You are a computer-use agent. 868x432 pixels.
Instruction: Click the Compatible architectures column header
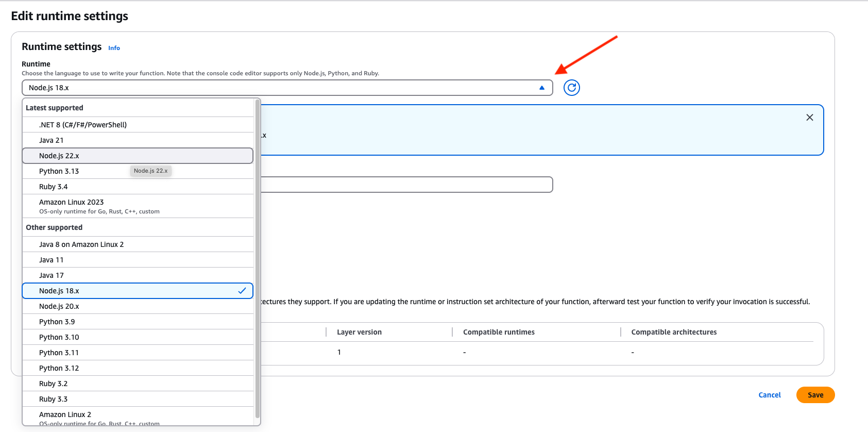pyautogui.click(x=674, y=332)
